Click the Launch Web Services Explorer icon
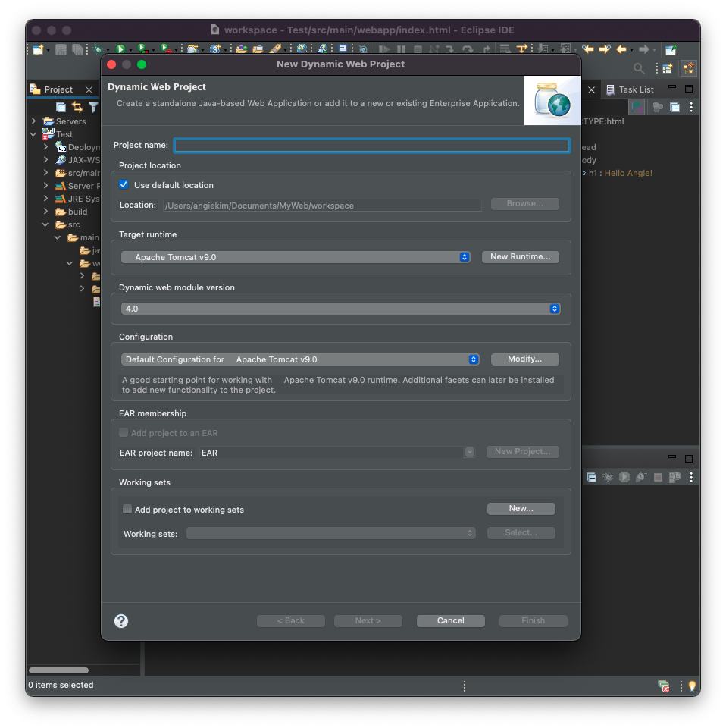 coord(322,49)
